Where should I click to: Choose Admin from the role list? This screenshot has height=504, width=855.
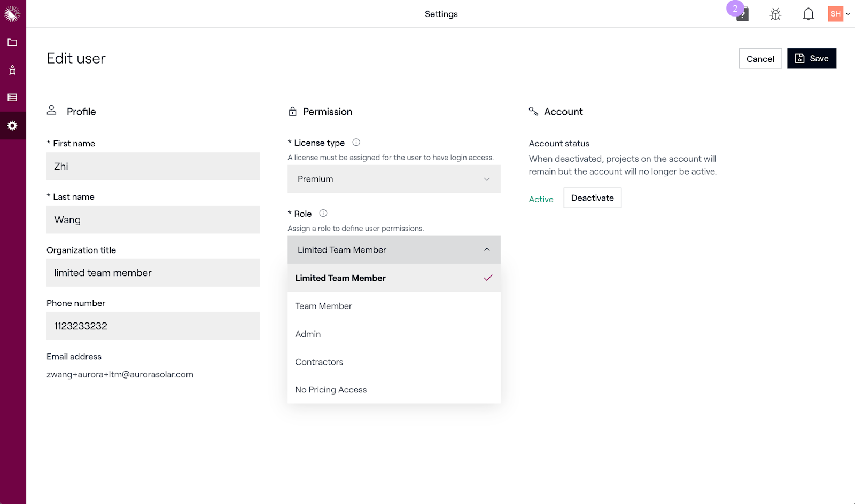point(308,334)
